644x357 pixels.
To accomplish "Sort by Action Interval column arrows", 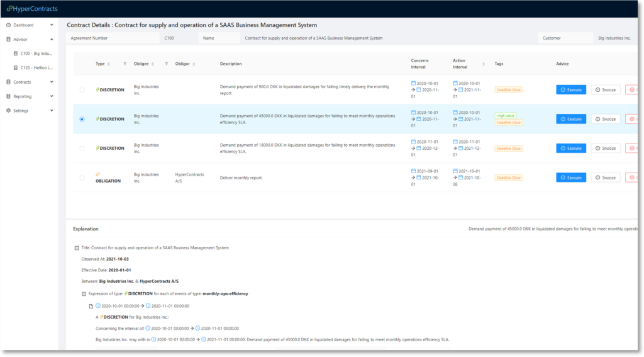I will (484, 64).
